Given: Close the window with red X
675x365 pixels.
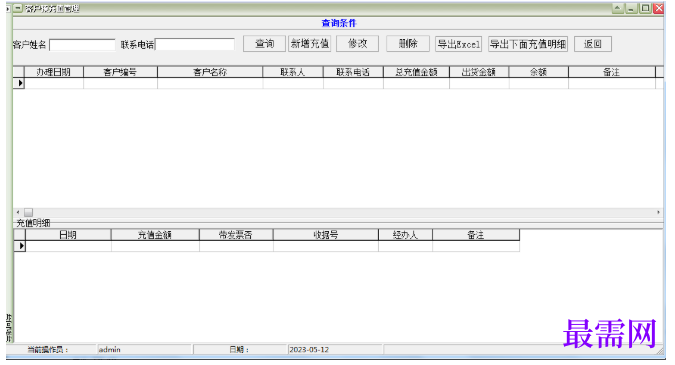Looking at the screenshot, I should click(659, 8).
